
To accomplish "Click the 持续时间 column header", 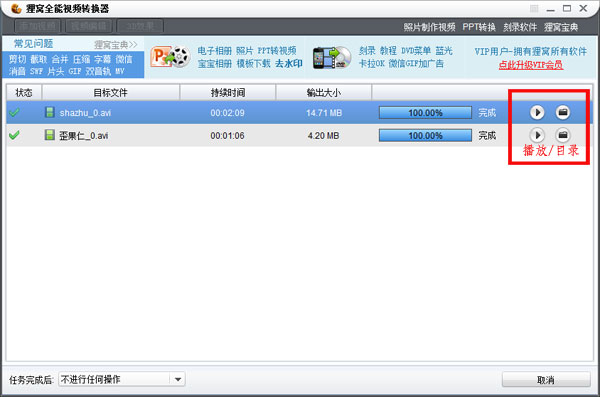I will pyautogui.click(x=228, y=93).
